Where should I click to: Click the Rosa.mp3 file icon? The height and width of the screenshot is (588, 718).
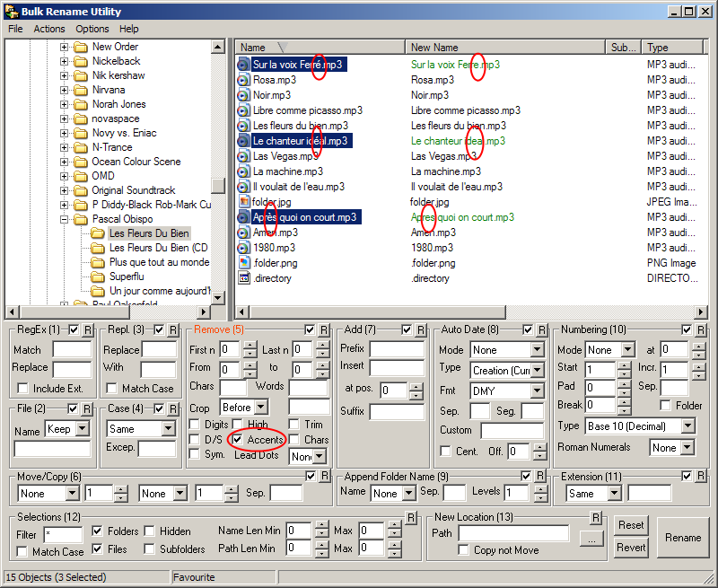click(x=243, y=80)
